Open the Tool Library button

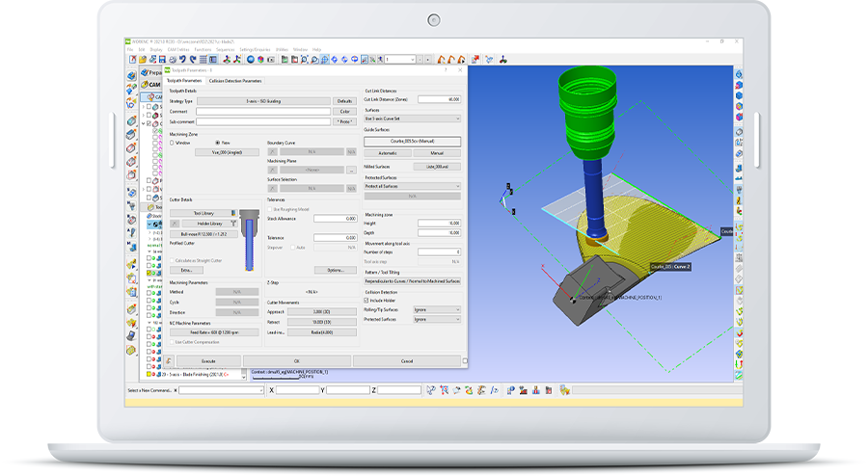(x=203, y=213)
